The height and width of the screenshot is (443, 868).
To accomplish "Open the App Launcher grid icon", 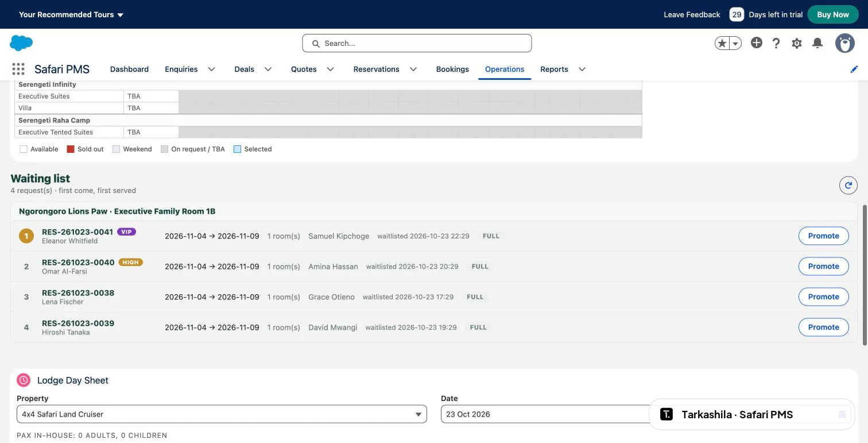I will click(x=18, y=69).
